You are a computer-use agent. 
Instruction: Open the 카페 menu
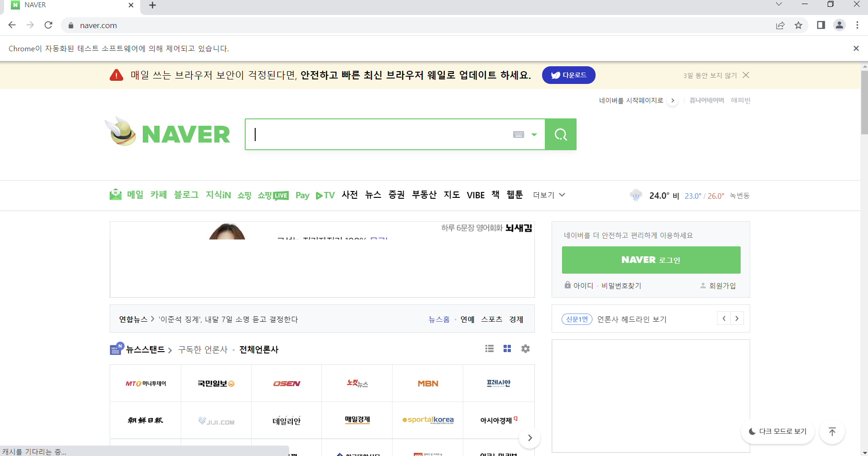click(159, 195)
